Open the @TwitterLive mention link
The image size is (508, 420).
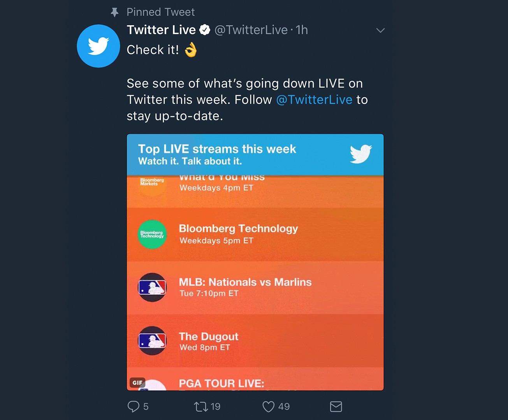click(314, 100)
